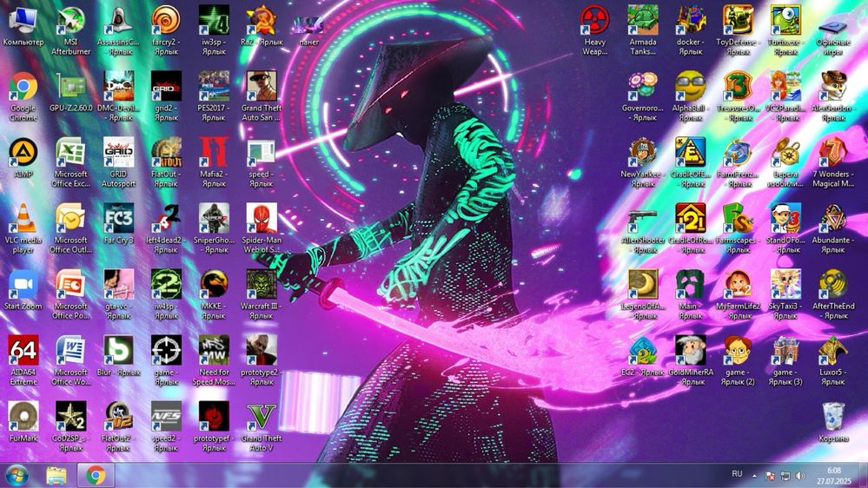The height and width of the screenshot is (488, 868).
Task: Launch MSI Afterburner shortcut
Action: point(71,21)
